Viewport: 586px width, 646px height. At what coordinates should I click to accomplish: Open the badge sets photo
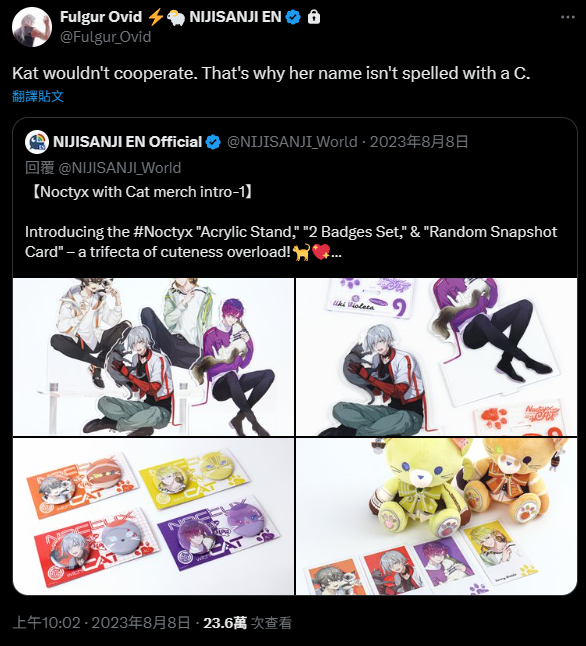pyautogui.click(x=153, y=516)
